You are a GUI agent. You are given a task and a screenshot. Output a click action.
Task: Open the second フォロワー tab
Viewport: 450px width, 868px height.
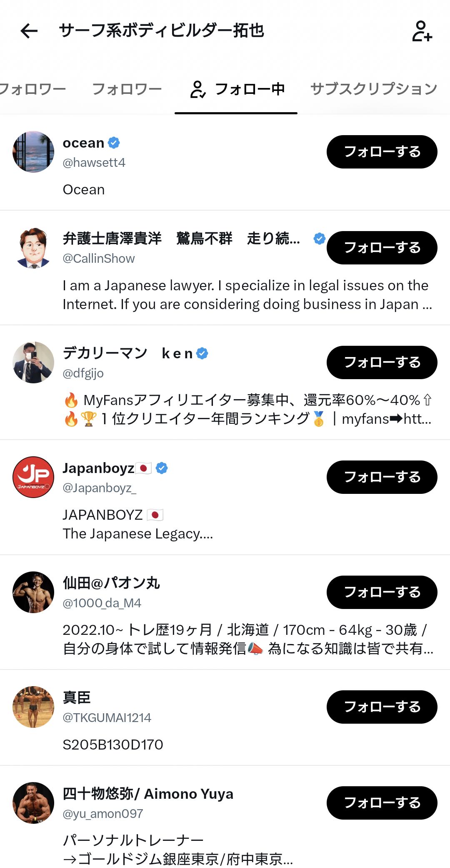coord(127,89)
